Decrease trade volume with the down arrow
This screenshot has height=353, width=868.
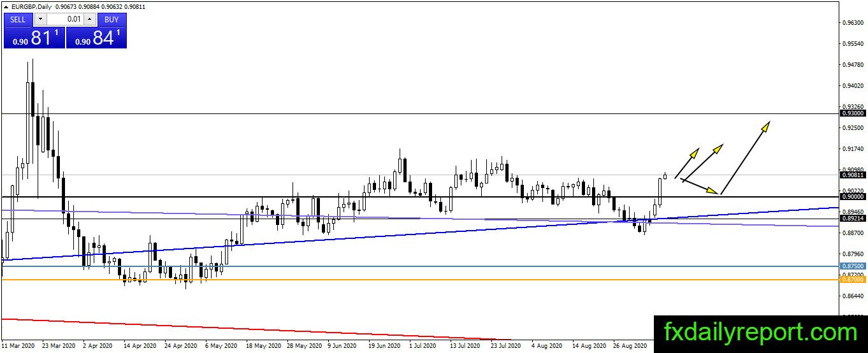point(40,19)
